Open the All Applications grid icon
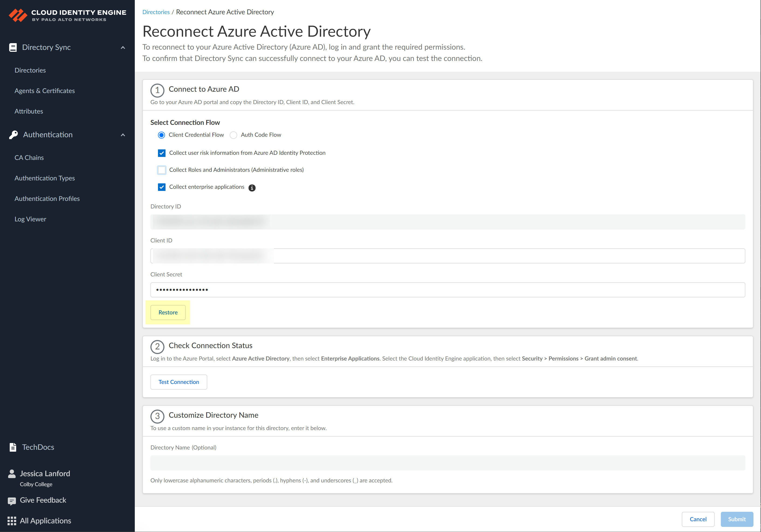The height and width of the screenshot is (532, 761). (12, 521)
